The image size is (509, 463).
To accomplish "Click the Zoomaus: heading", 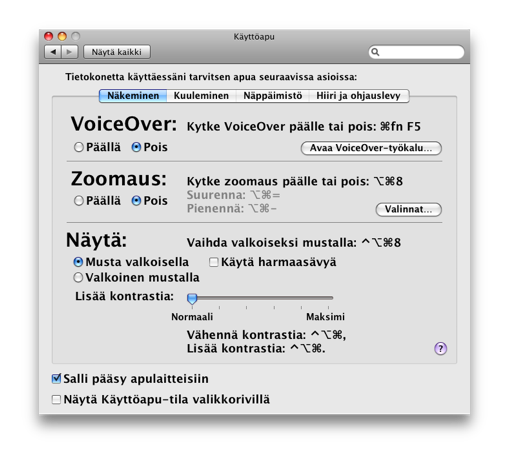I will [x=119, y=179].
